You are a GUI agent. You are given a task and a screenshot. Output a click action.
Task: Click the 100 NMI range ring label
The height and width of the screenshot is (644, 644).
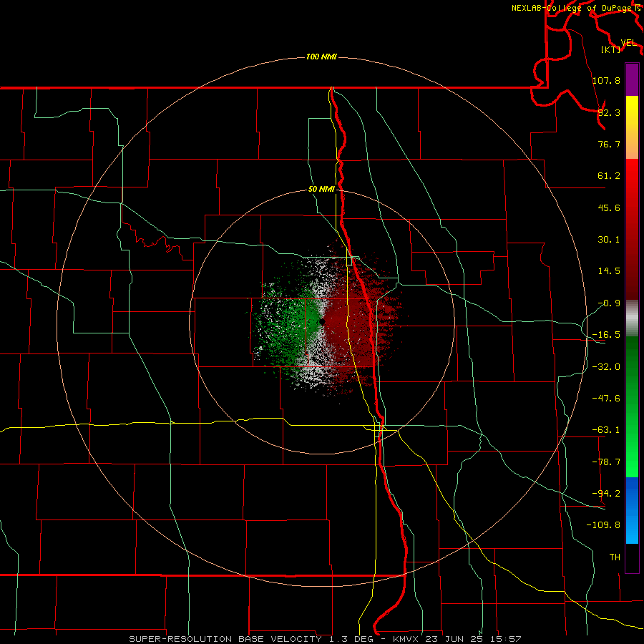coord(321,57)
